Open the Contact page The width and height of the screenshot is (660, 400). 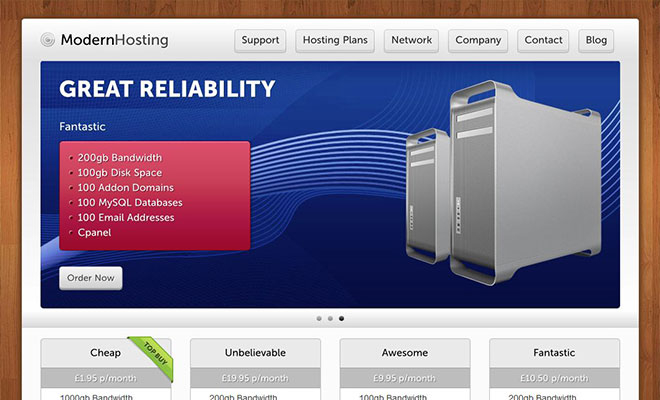[x=543, y=41]
